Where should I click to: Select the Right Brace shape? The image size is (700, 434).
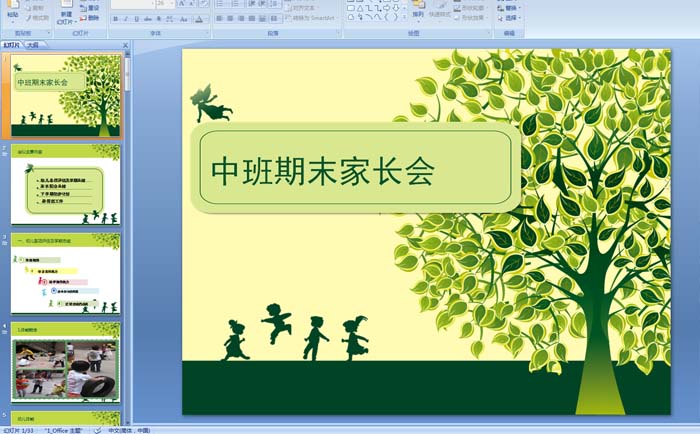pyautogui.click(x=395, y=17)
